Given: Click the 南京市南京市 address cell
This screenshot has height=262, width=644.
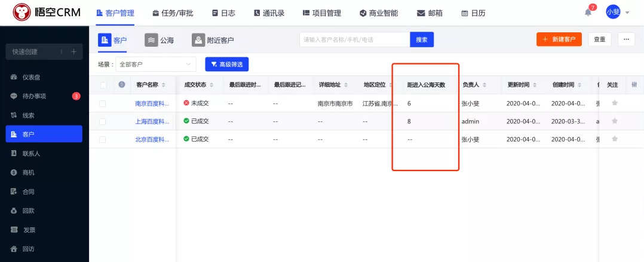Looking at the screenshot, I should [x=335, y=103].
